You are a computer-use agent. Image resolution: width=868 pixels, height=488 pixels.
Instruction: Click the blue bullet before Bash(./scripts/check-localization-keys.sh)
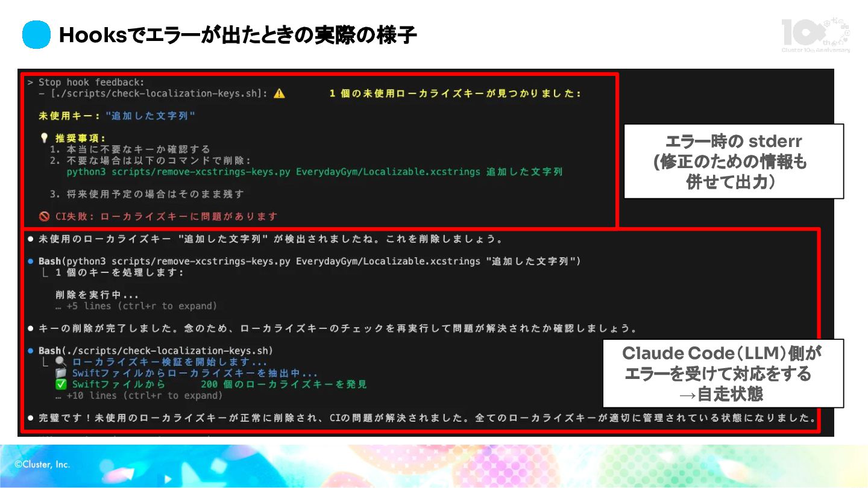[31, 351]
